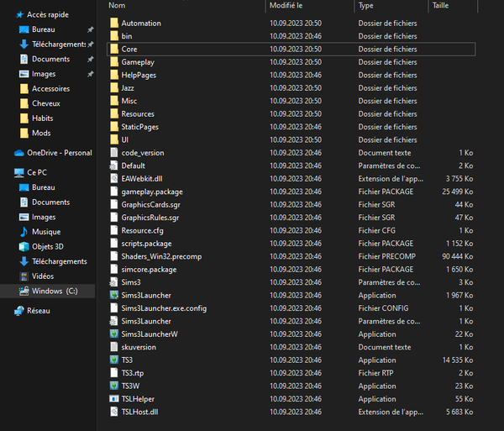The width and height of the screenshot is (504, 431).
Task: Open pinned Images under Accès rapide
Action: pos(44,74)
